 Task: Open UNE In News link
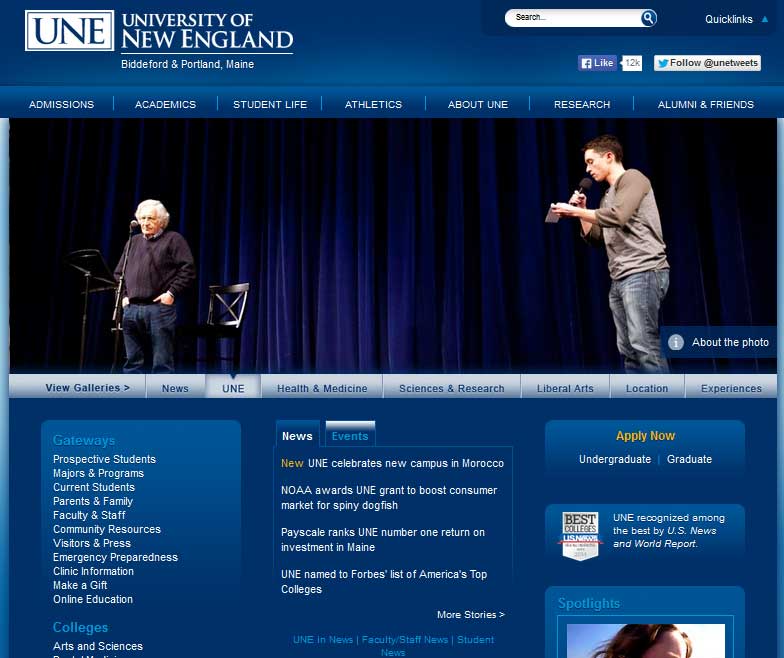(x=322, y=640)
